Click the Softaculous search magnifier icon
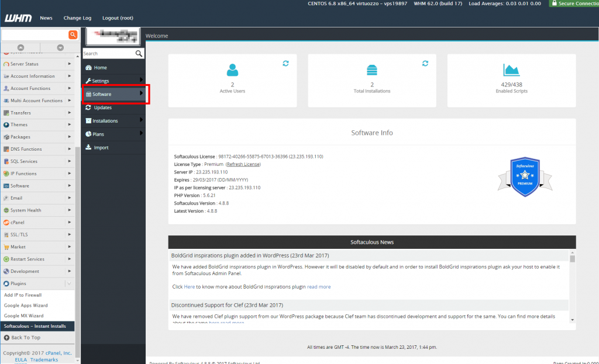599x364 pixels. (x=139, y=53)
